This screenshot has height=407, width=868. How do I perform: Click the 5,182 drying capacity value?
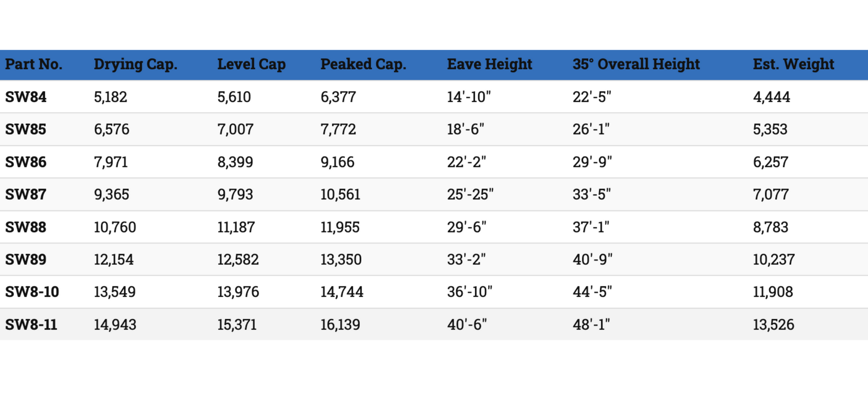coord(110,97)
